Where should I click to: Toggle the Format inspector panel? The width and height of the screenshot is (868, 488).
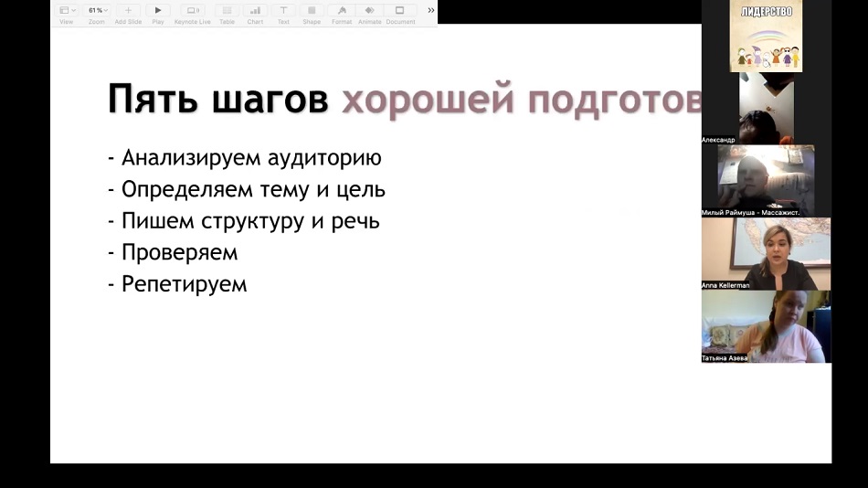click(x=342, y=11)
